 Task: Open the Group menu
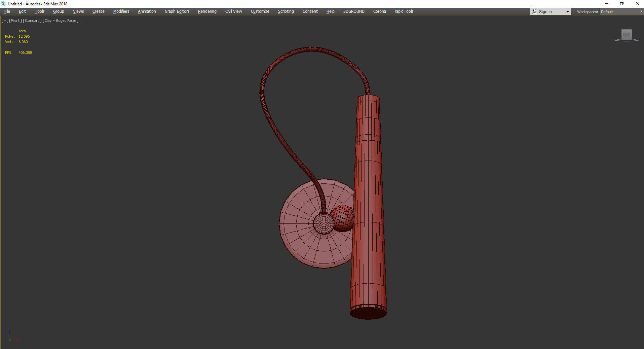point(59,11)
